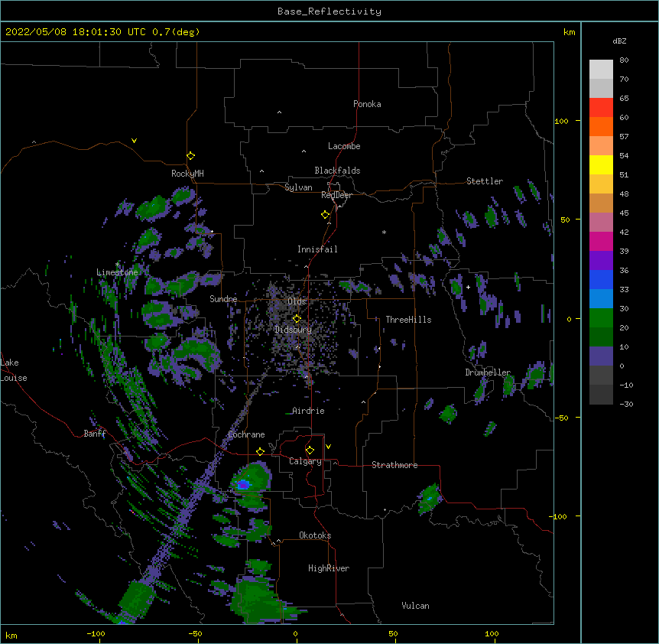Click the Airdrie city label
Screen dimensions: 659x644
[308, 411]
